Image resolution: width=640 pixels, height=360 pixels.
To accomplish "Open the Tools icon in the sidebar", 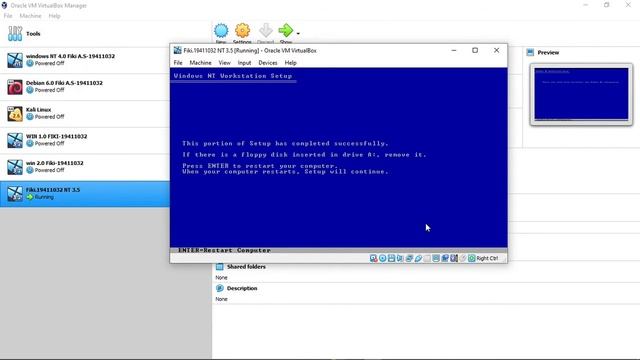I will tap(15, 33).
